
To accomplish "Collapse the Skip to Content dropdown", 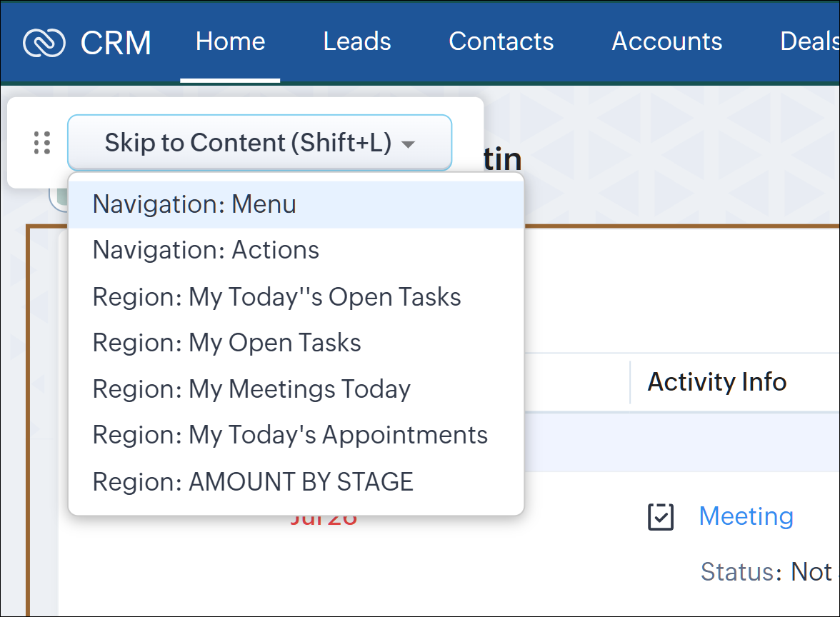I will tap(248, 143).
